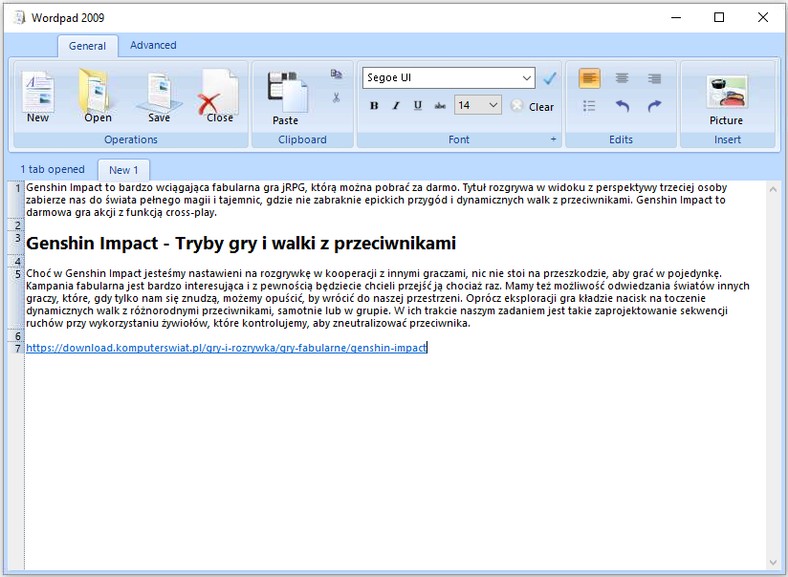Insert a Picture
This screenshot has width=788, height=577.
point(726,100)
